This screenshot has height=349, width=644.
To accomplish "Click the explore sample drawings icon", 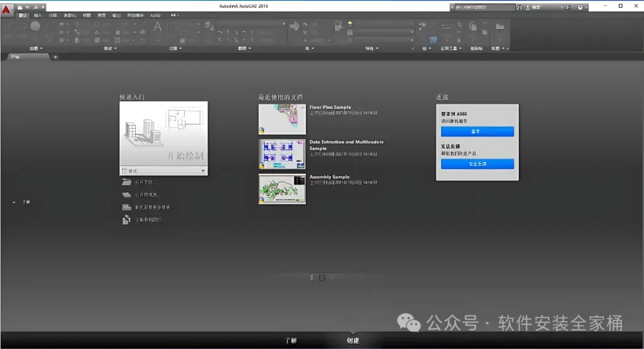I will point(126,220).
